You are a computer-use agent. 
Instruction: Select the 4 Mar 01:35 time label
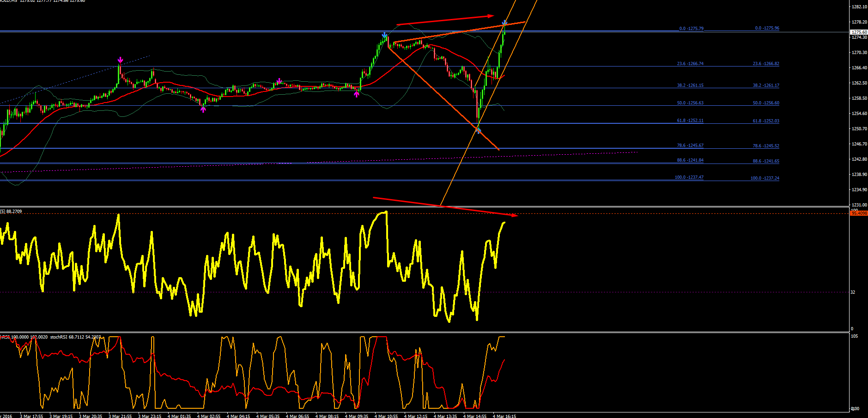point(179,416)
